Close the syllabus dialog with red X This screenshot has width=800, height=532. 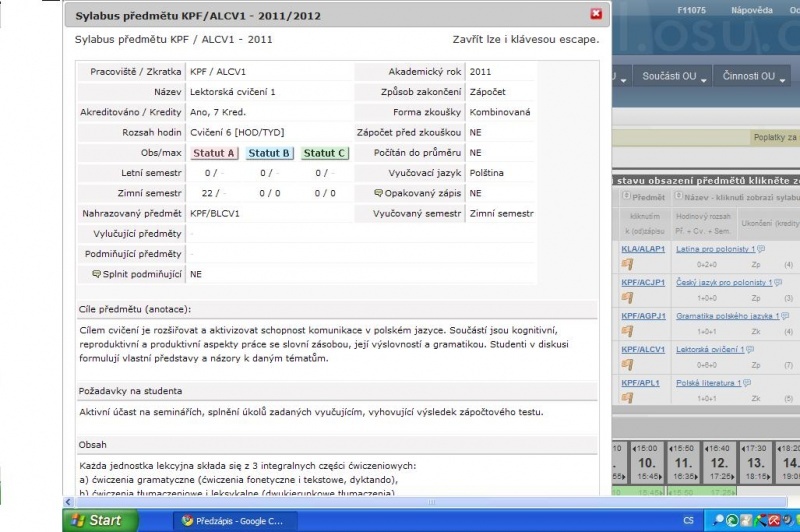[596, 14]
